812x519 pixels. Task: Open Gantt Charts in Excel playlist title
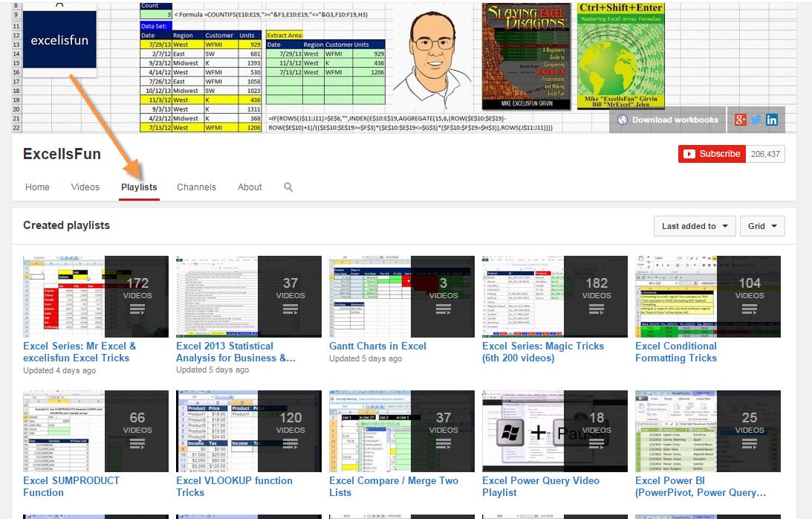[377, 346]
